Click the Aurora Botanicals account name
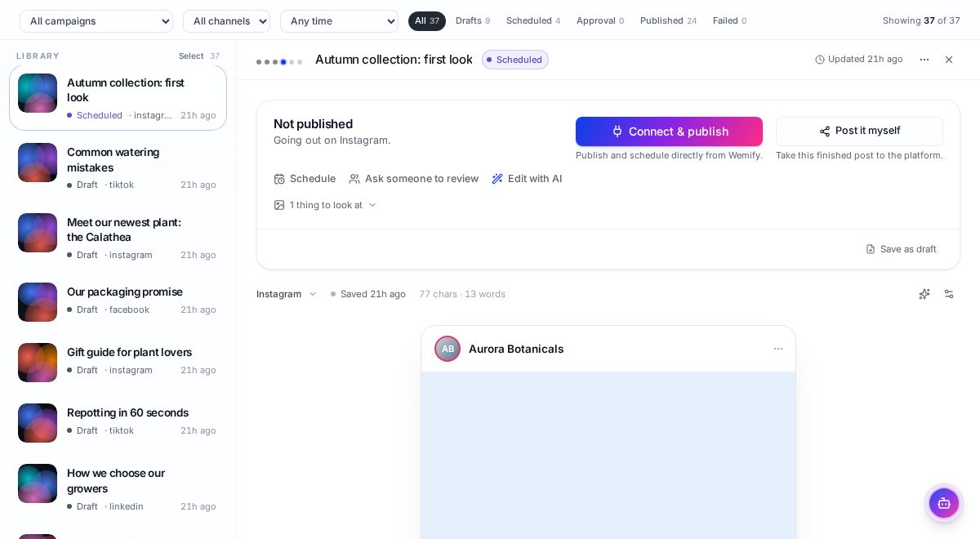 516,349
